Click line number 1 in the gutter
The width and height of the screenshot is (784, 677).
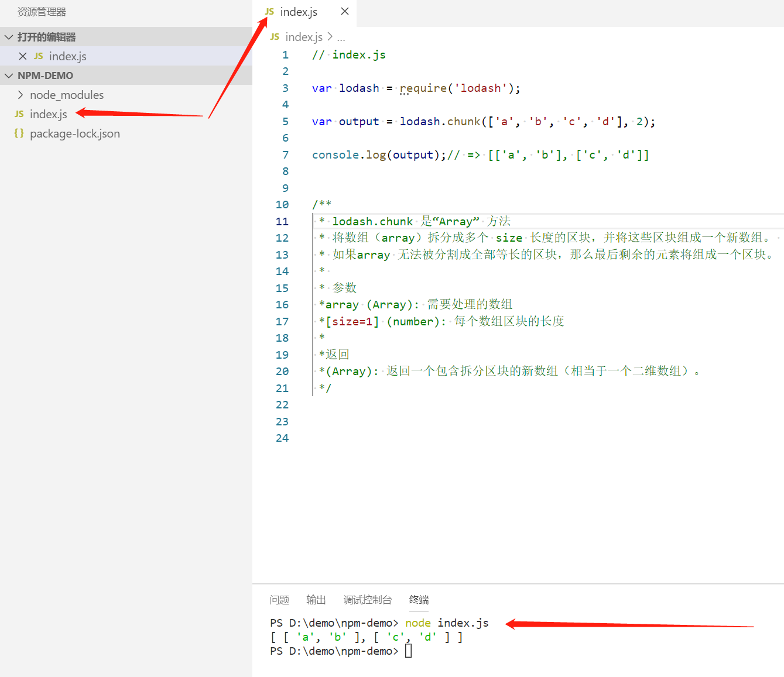(285, 55)
